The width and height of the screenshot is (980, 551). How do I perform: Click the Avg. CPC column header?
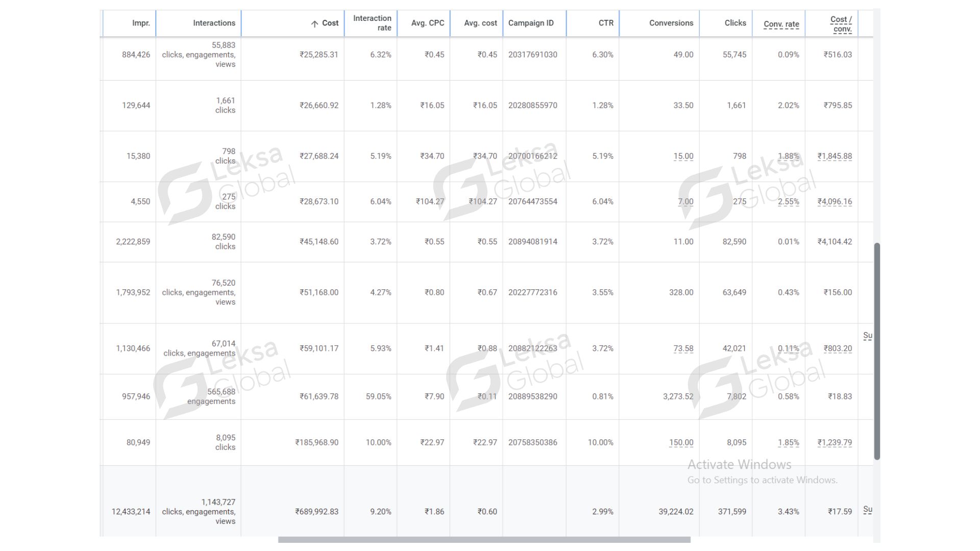point(428,23)
